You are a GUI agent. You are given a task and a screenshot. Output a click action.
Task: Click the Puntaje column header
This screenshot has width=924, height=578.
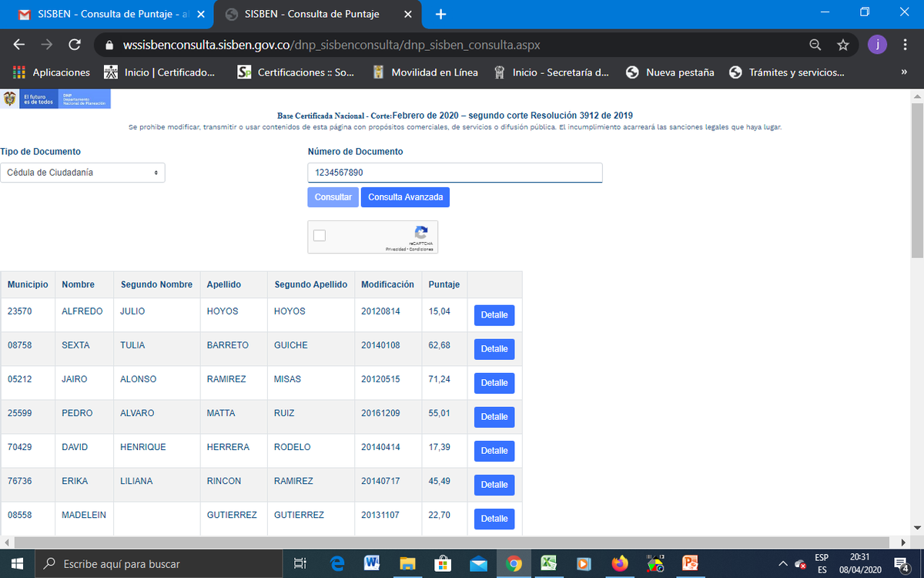[444, 284]
